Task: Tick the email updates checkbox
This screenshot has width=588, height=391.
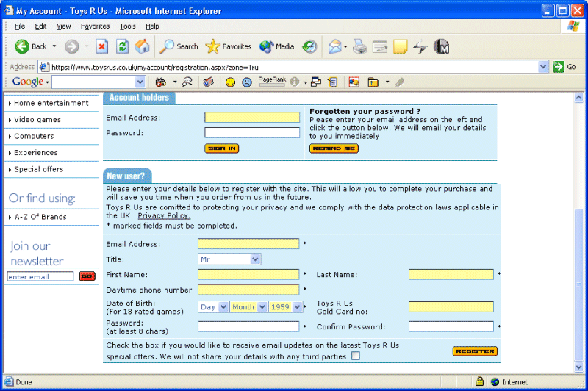Action: point(356,356)
